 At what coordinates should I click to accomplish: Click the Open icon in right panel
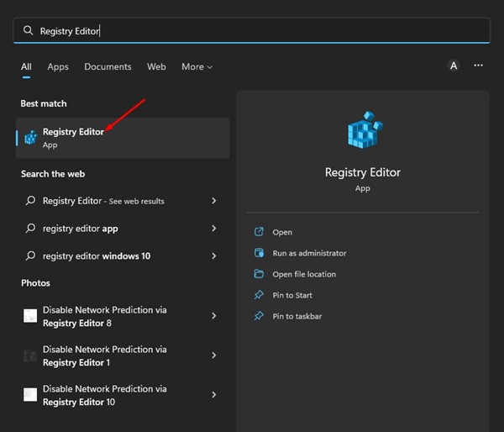point(259,232)
